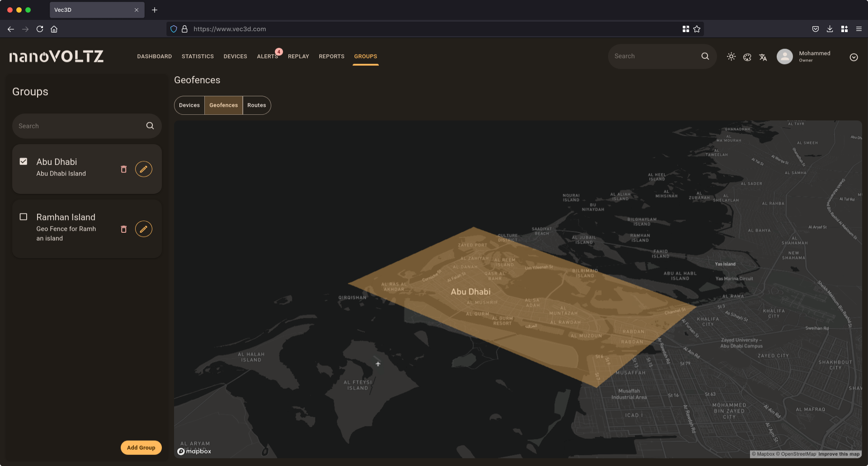The image size is (868, 466).
Task: Go back in browser history
Action: coord(11,29)
